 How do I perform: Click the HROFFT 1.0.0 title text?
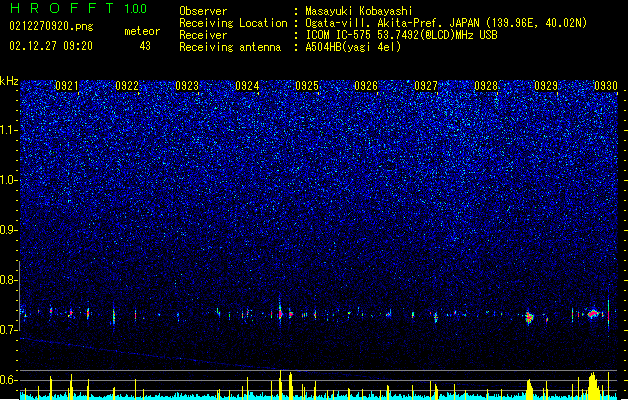tap(78, 8)
